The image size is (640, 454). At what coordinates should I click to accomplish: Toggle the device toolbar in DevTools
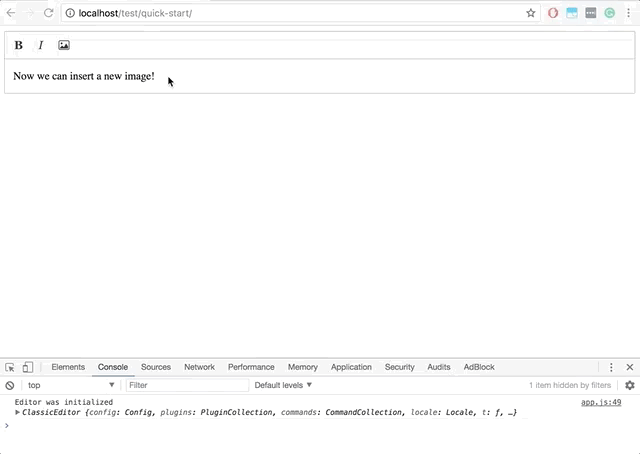[28, 367]
